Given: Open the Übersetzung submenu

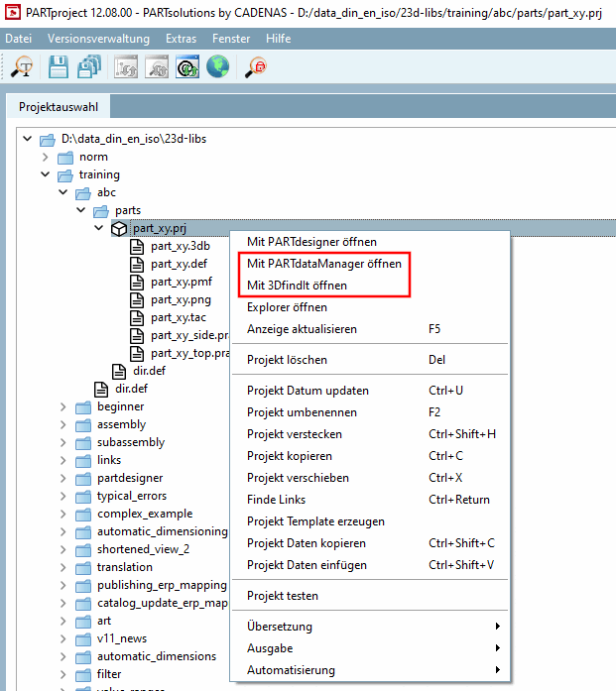Looking at the screenshot, I should (370, 627).
